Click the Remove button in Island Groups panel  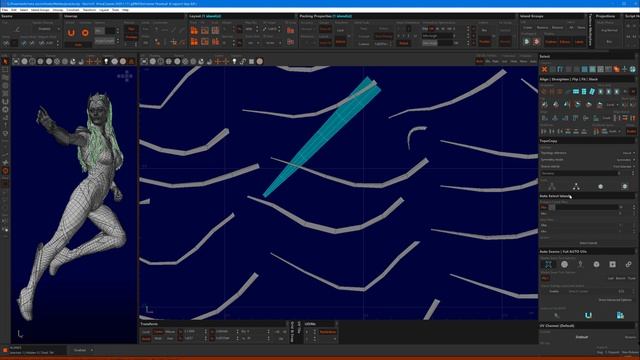click(x=542, y=27)
